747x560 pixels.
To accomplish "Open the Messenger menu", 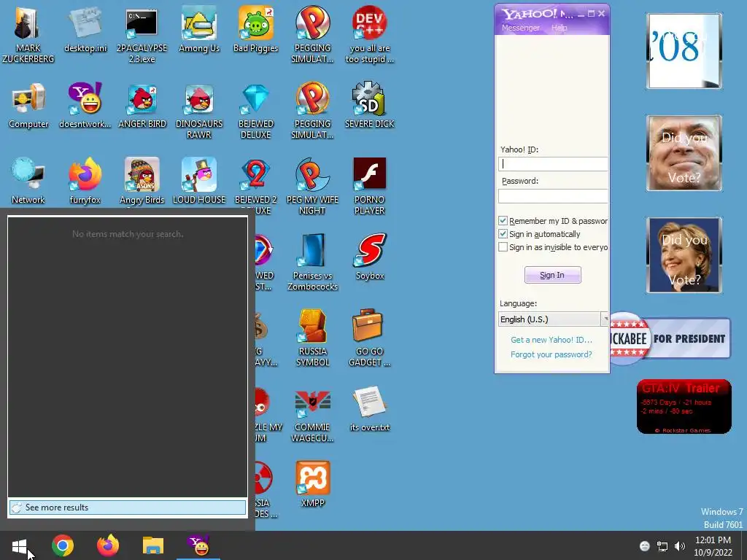I will pos(520,28).
